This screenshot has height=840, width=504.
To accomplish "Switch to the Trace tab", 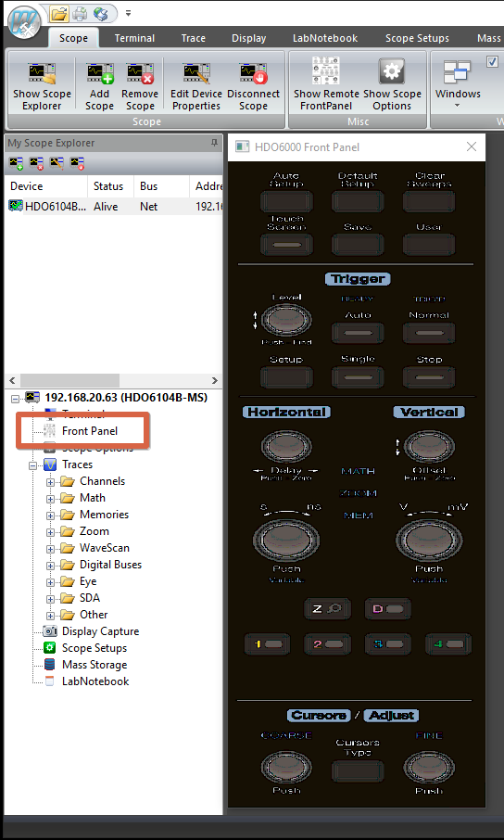I will coord(193,38).
